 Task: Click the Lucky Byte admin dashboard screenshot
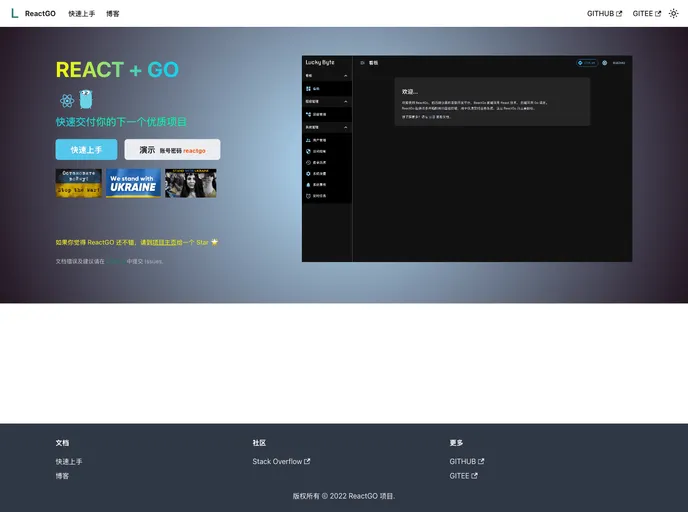click(467, 158)
